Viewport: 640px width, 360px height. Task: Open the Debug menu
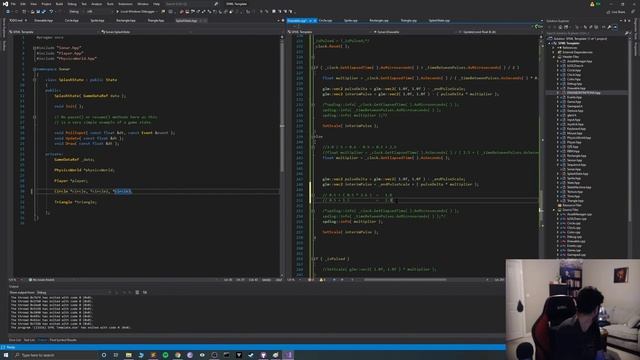[x=72, y=4]
